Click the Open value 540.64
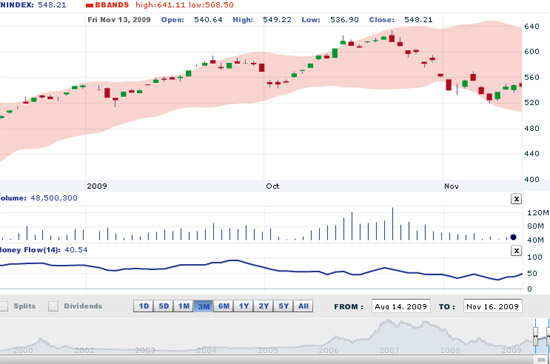 coord(208,20)
